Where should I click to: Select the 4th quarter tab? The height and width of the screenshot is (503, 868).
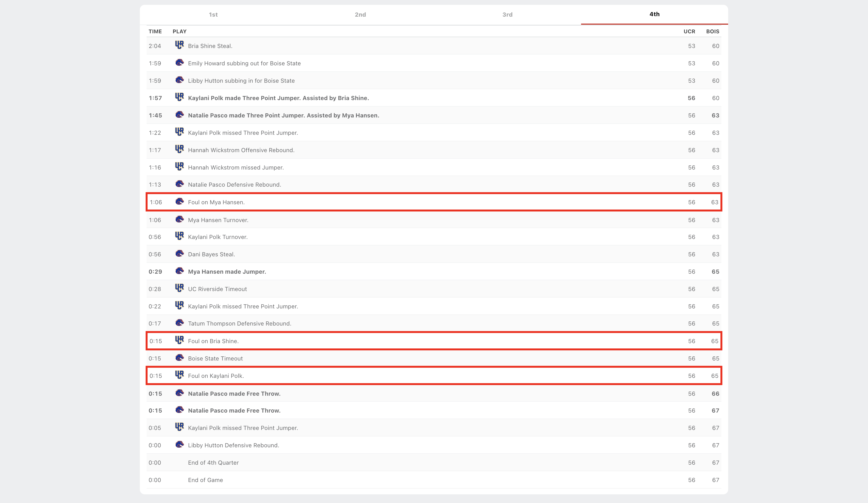pyautogui.click(x=654, y=14)
